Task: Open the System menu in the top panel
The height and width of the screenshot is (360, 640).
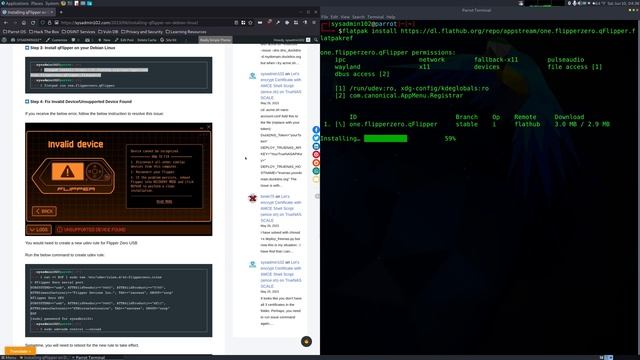Action: click(52, 3)
